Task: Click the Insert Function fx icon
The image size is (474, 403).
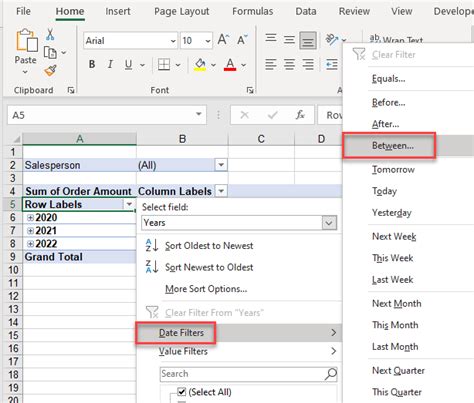Action: (x=300, y=115)
